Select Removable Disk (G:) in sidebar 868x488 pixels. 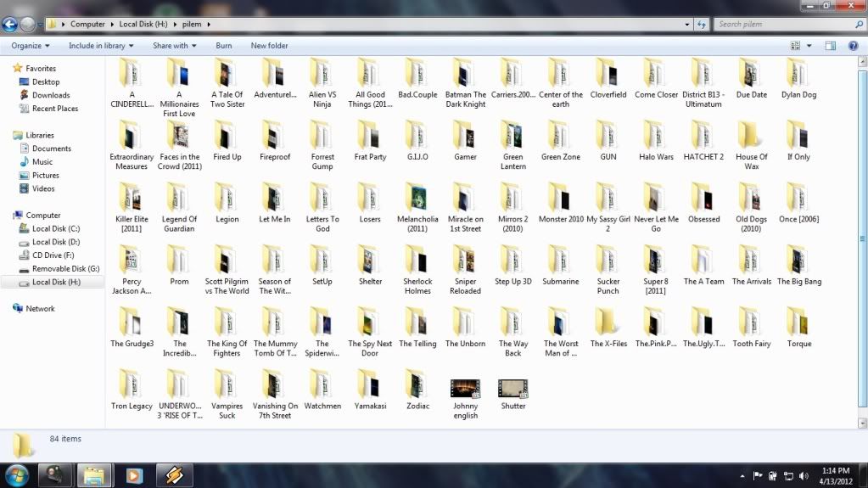pyautogui.click(x=65, y=269)
